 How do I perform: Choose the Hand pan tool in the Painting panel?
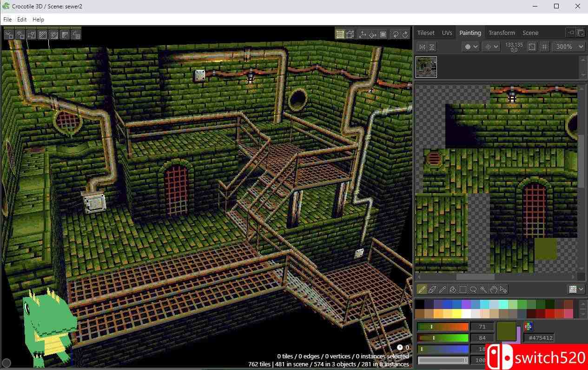point(494,289)
